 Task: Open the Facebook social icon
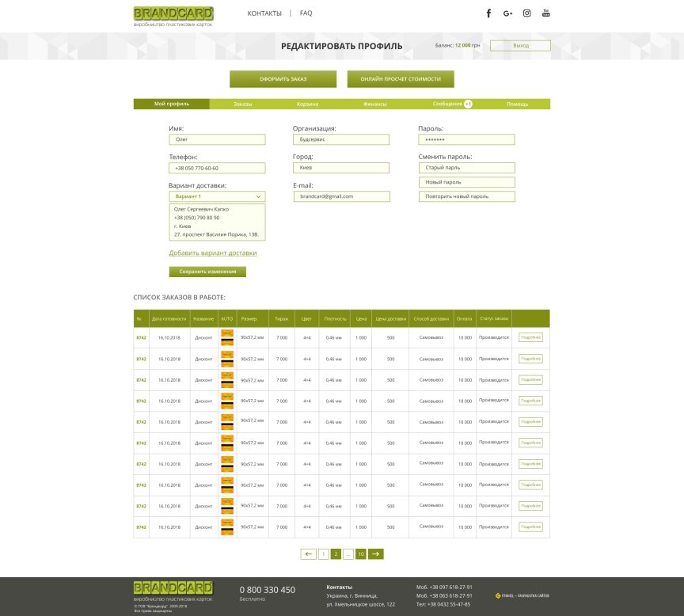488,13
